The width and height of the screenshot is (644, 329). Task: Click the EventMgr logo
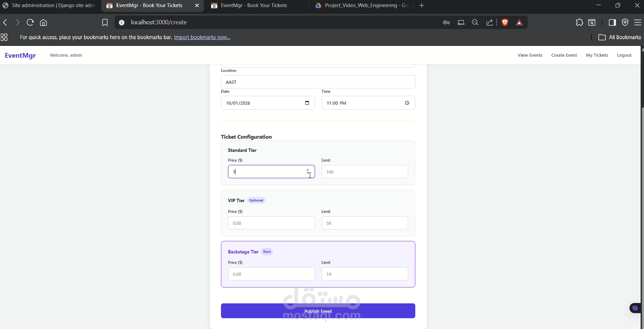pos(20,55)
